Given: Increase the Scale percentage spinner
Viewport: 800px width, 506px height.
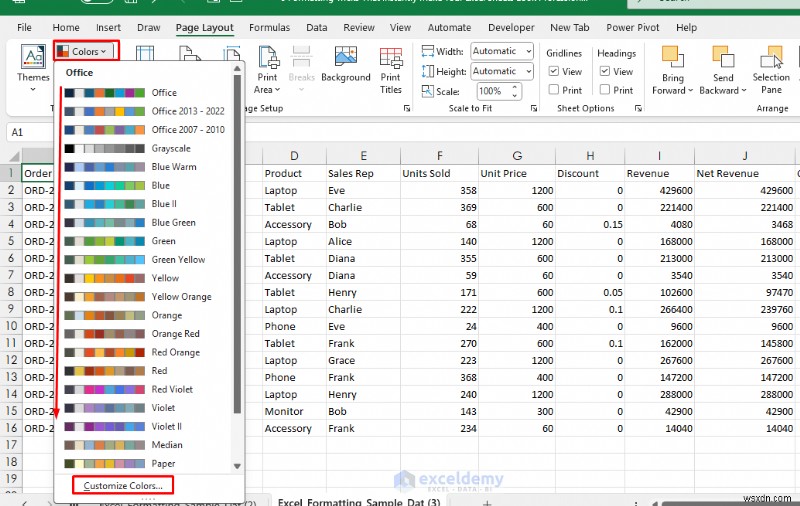Looking at the screenshot, I should pos(514,87).
